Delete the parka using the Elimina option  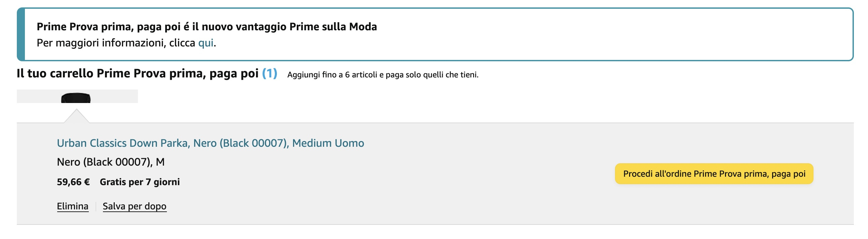click(x=72, y=206)
